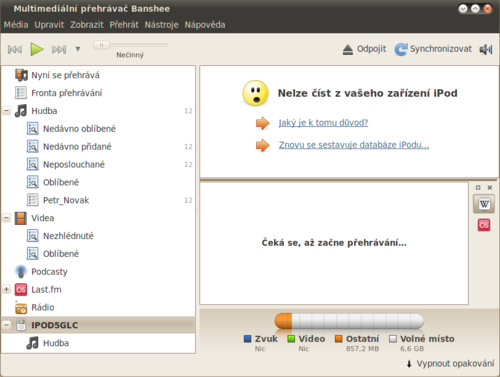This screenshot has height=377, width=500.
Task: Maximize the Banshee window
Action: [475, 9]
